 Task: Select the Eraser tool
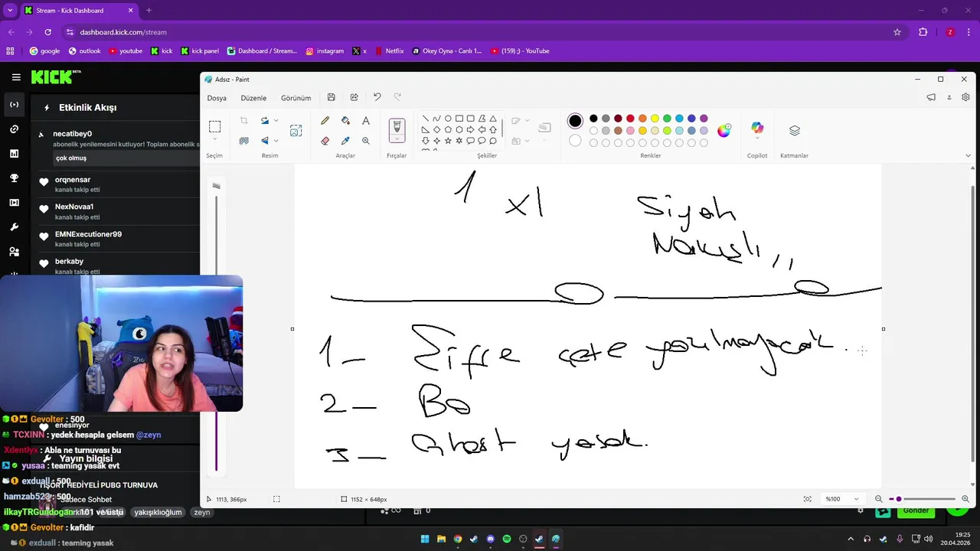325,141
